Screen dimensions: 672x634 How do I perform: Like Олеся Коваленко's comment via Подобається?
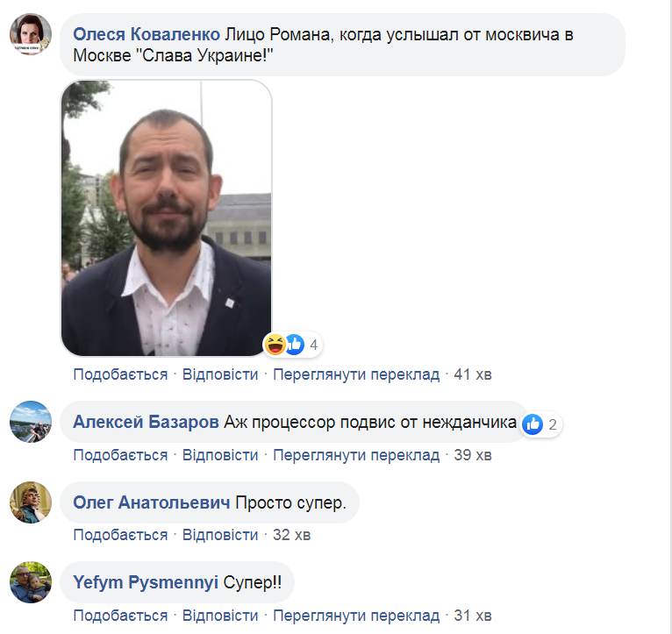120,374
